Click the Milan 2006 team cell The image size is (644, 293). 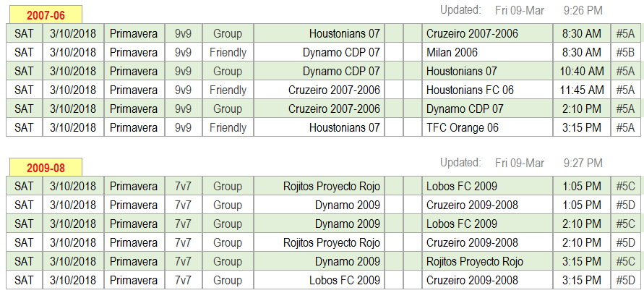[x=487, y=52]
